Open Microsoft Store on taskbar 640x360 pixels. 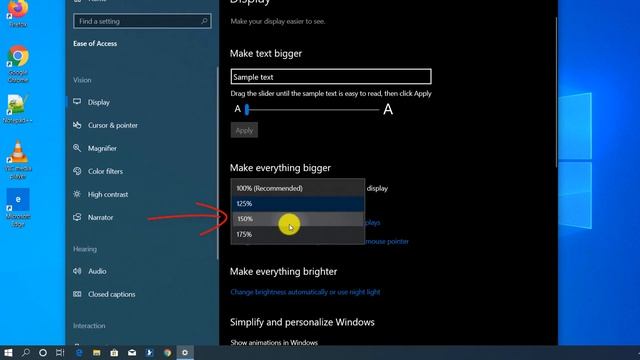tap(114, 353)
